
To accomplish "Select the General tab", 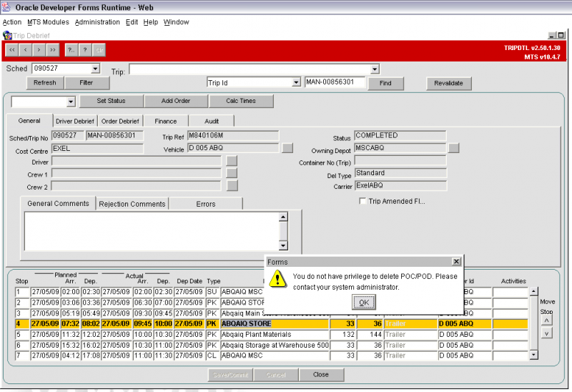I will [x=29, y=120].
